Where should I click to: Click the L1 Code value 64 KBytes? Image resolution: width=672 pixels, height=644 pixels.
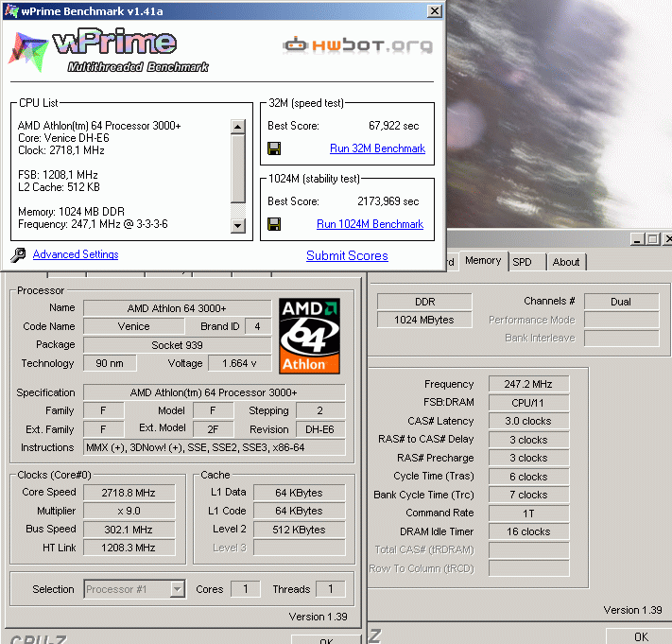[299, 511]
